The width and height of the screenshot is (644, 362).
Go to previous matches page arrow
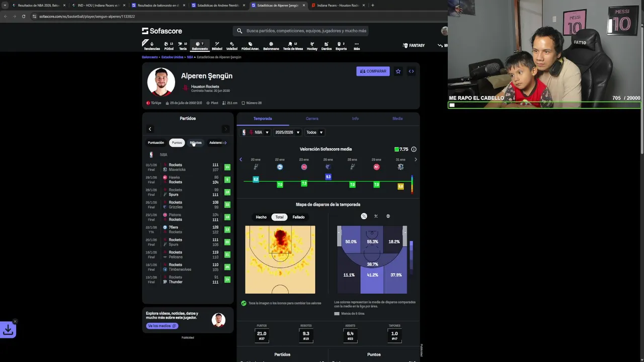pos(150,129)
